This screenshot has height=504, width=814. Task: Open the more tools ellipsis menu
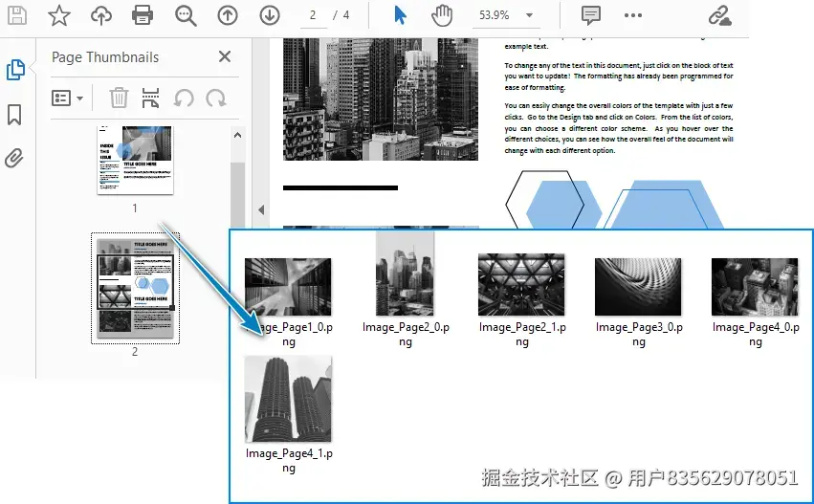pos(633,15)
